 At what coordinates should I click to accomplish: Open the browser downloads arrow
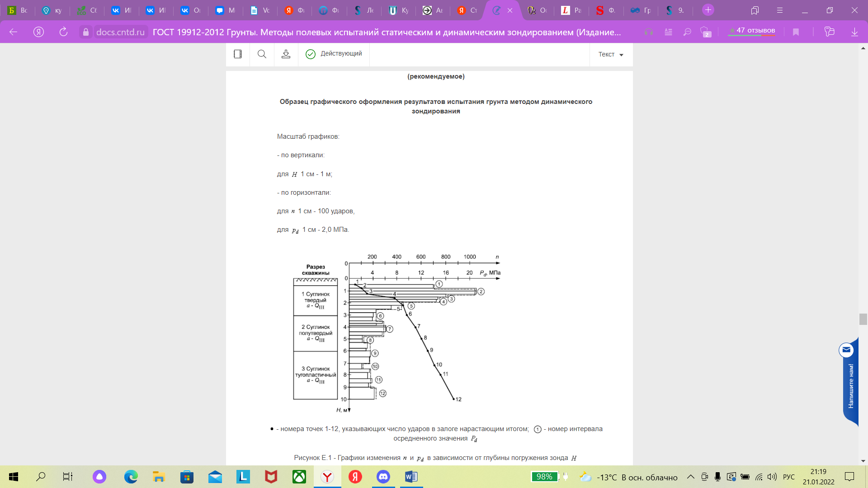click(854, 32)
